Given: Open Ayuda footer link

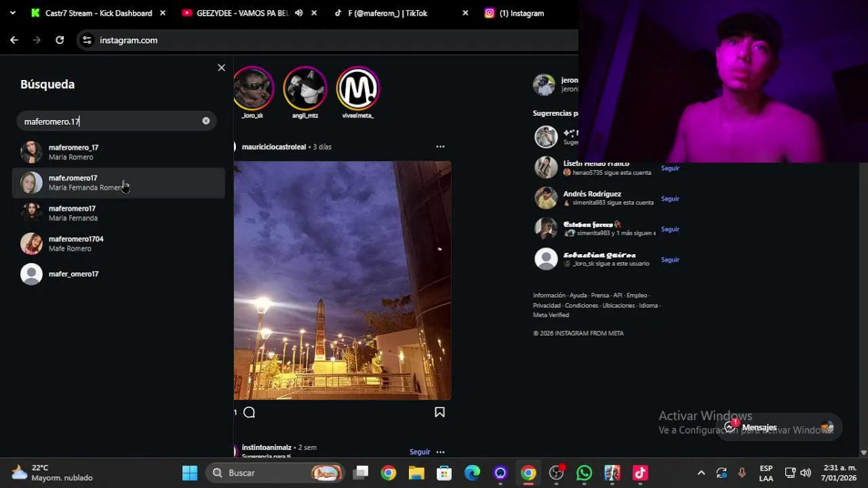Looking at the screenshot, I should pos(578,296).
